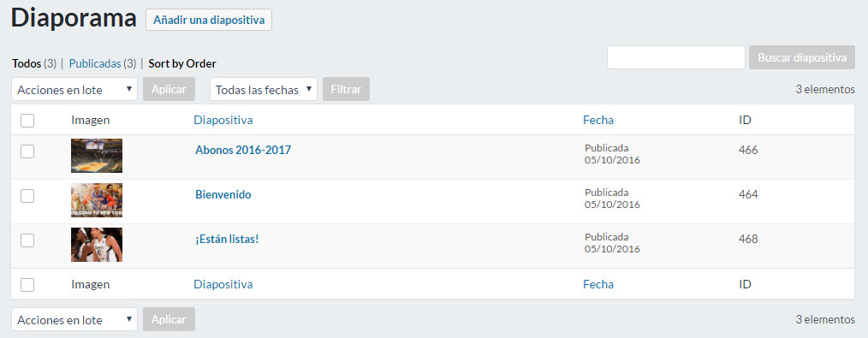The height and width of the screenshot is (338, 868).
Task: Open the Bienvenido slide thumbnail image
Action: click(x=97, y=200)
